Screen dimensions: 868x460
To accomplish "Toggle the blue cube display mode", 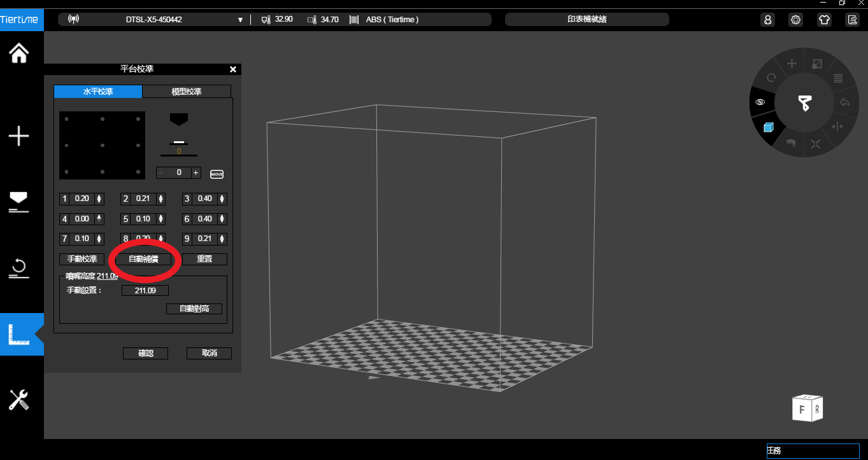I will click(x=769, y=127).
